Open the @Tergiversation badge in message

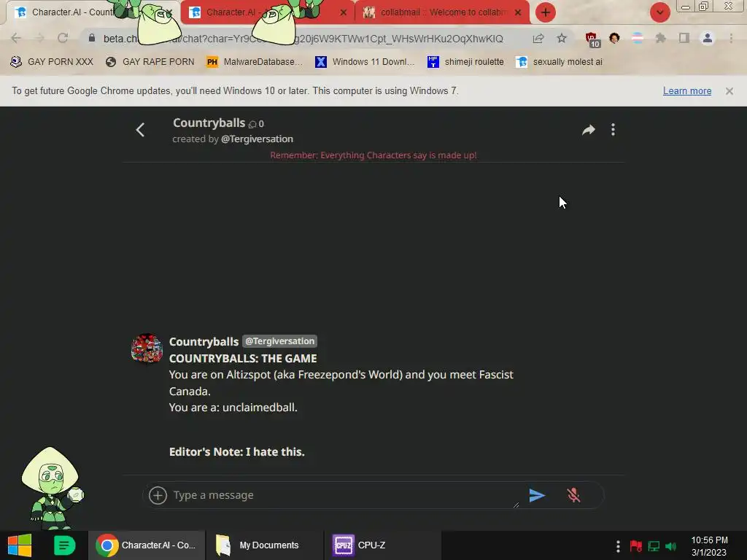click(279, 341)
